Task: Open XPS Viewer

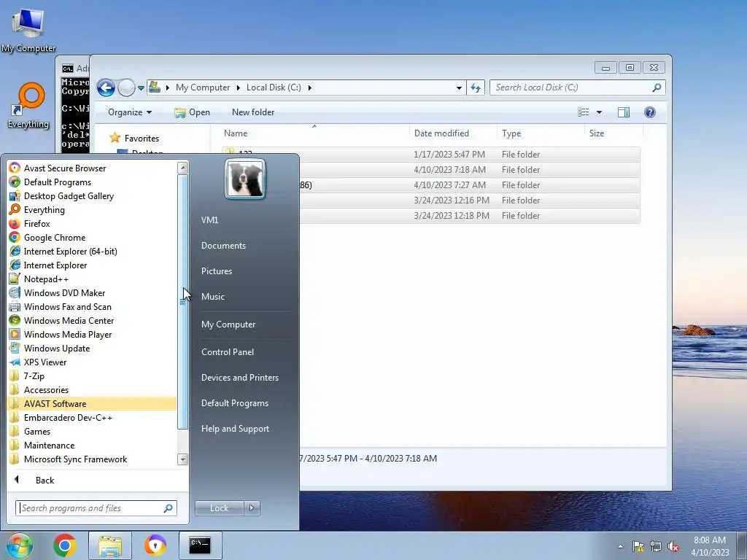Action: coord(38,362)
